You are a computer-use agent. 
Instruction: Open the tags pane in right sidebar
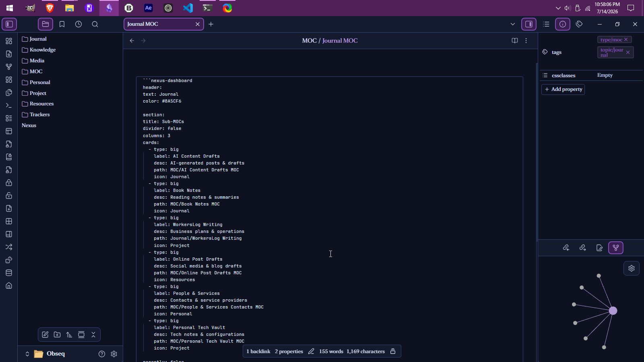[x=579, y=24]
